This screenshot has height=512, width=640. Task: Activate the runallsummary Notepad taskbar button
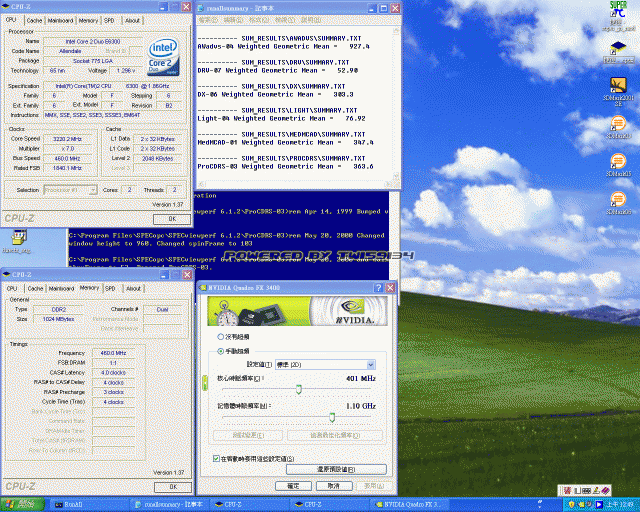point(169,505)
